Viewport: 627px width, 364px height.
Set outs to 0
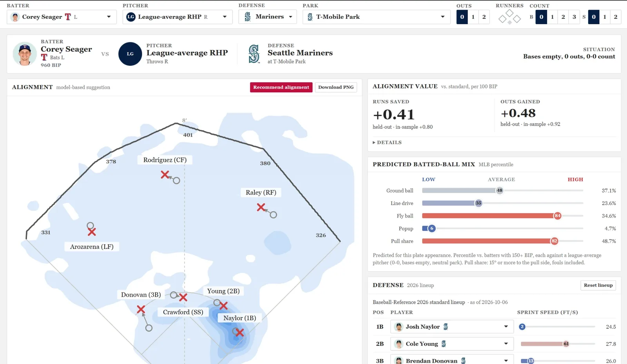point(462,17)
